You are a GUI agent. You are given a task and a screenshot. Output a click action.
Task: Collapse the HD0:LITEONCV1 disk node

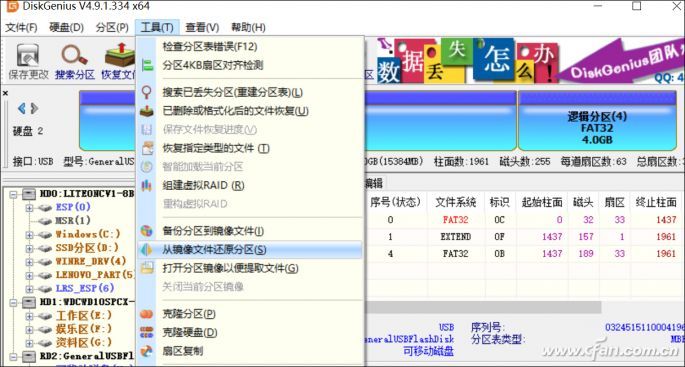tap(13, 193)
